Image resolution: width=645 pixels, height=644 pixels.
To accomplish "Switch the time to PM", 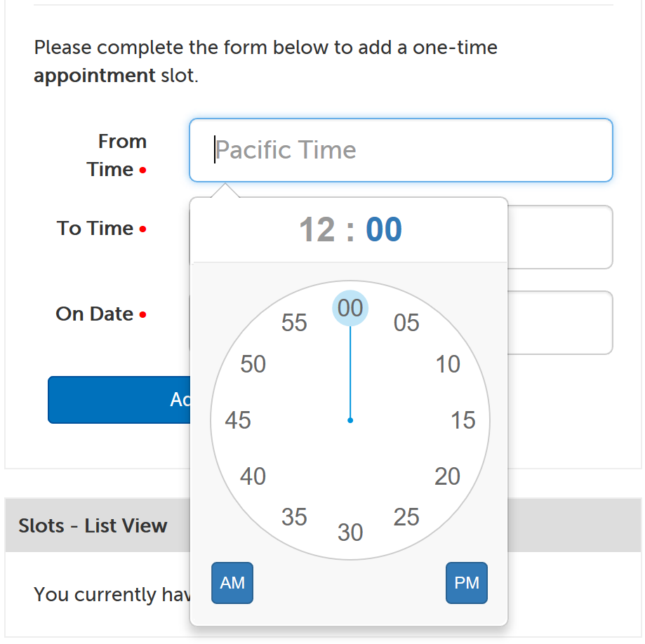I will (x=466, y=583).
